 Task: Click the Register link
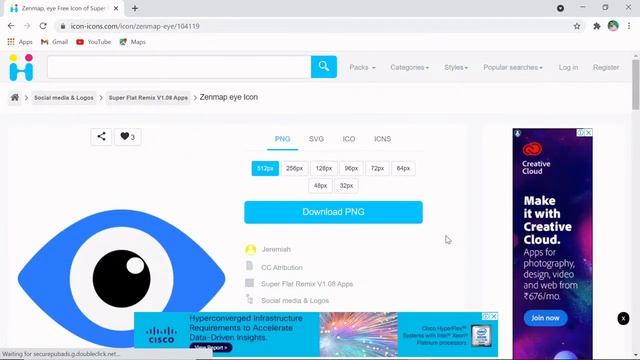click(606, 67)
